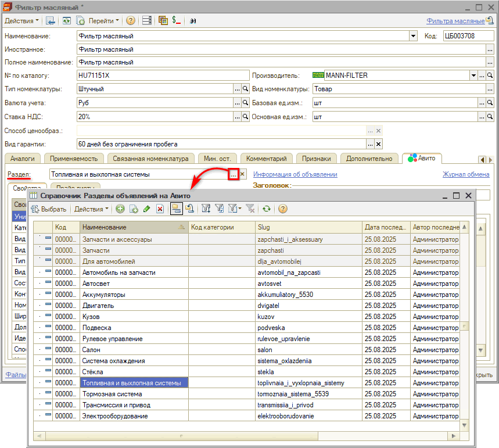Image resolution: width=499 pixels, height=448 pixels.
Task: Click magnifier next to Ставка НДС
Action: (245, 116)
